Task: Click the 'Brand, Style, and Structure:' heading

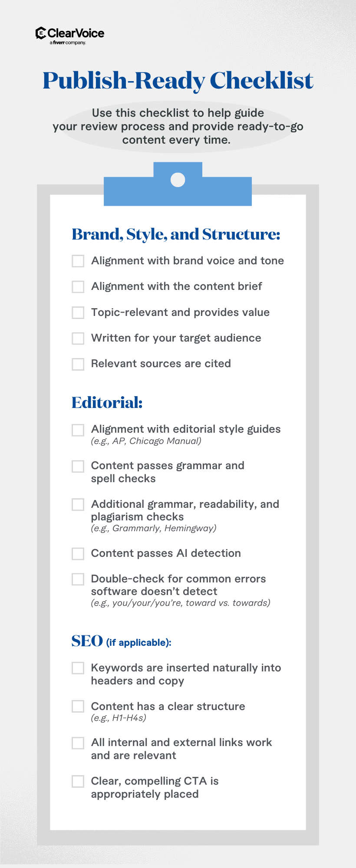Action: 176,234
